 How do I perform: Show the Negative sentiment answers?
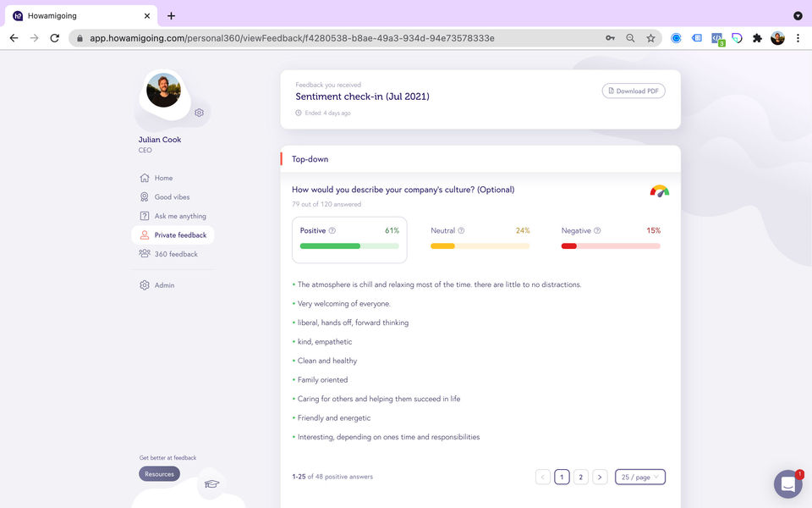(611, 240)
